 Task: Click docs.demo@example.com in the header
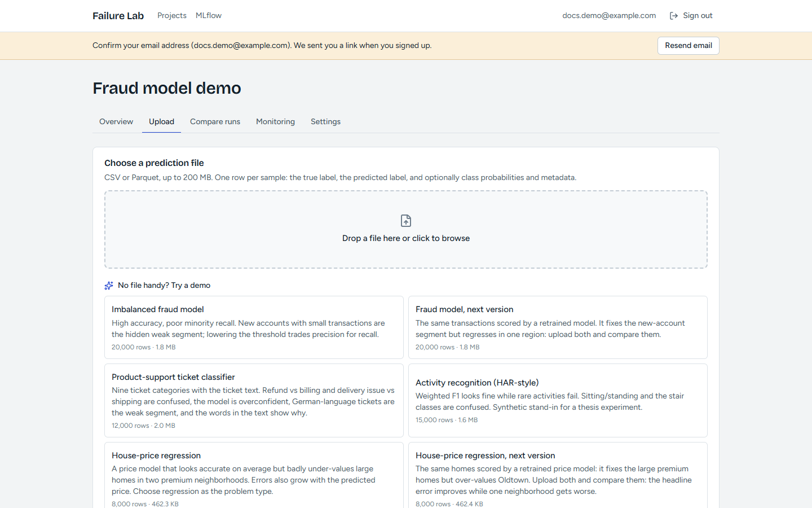tap(609, 16)
